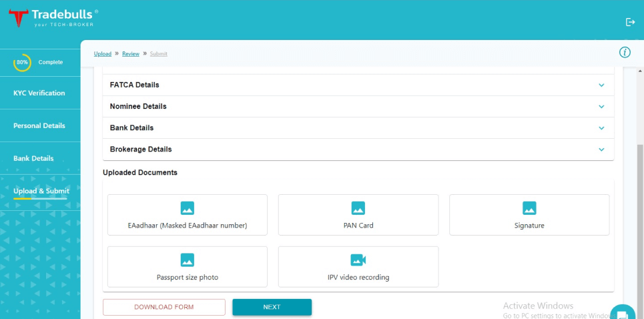This screenshot has width=644, height=319.
Task: Click the Tradebulls logo
Action: pyautogui.click(x=53, y=18)
